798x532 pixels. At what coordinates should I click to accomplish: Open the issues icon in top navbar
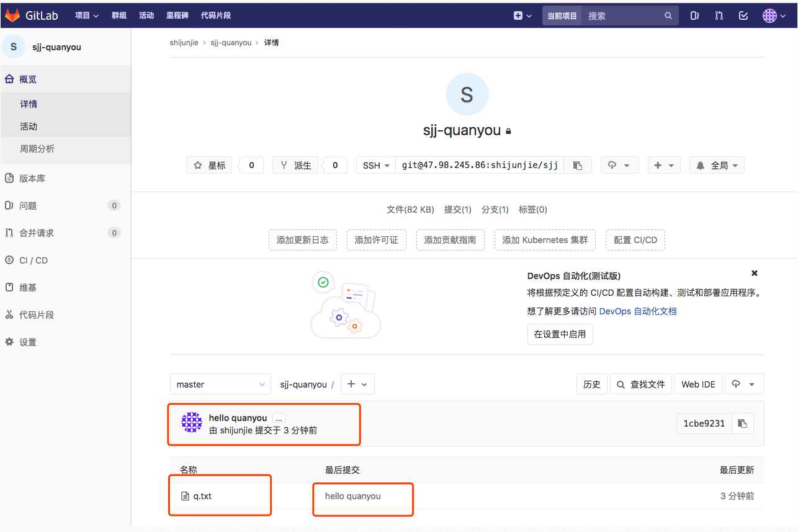tap(695, 16)
